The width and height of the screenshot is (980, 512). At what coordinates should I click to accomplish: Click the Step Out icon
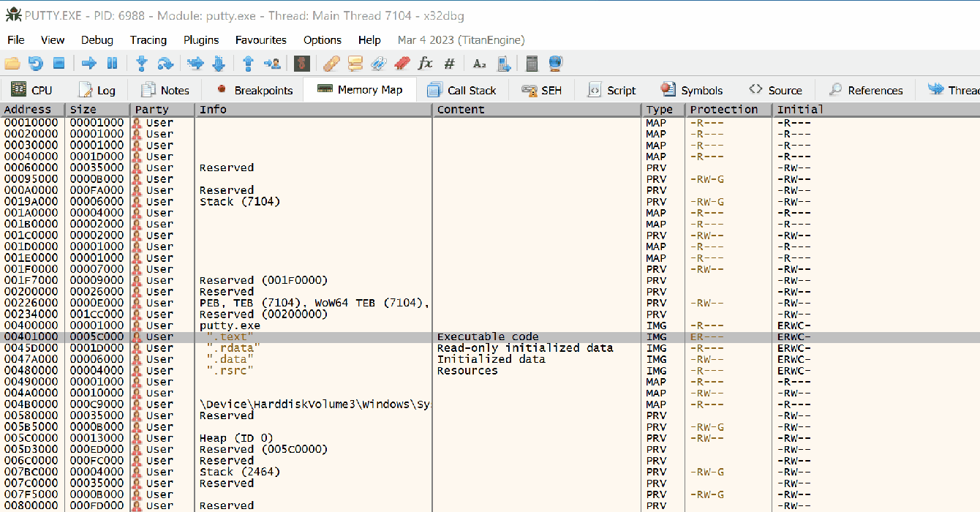(x=248, y=64)
